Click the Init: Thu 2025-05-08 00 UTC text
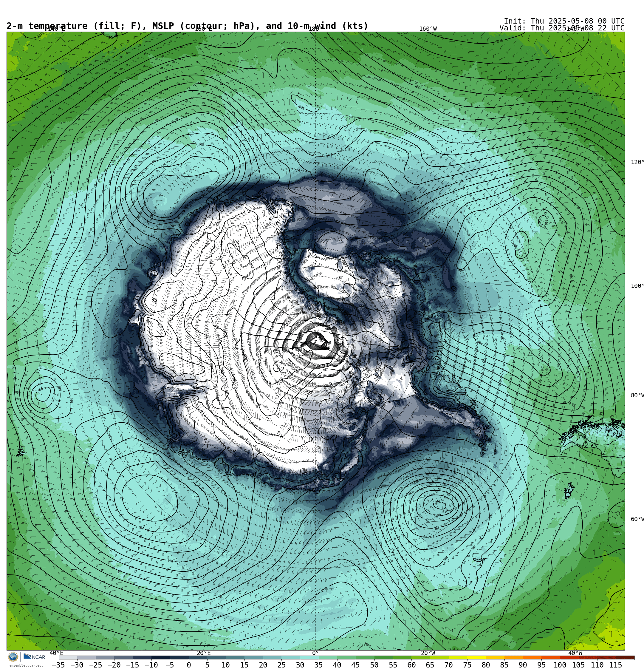 click(564, 21)
